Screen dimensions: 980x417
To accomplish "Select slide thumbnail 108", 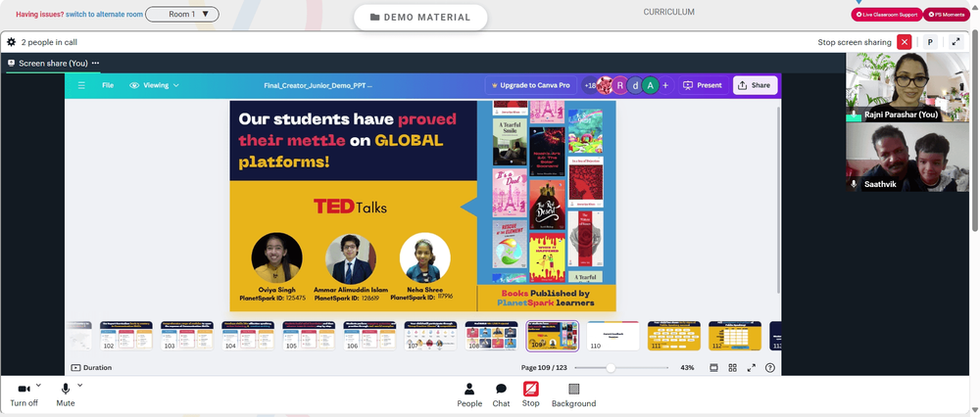I will [x=491, y=336].
